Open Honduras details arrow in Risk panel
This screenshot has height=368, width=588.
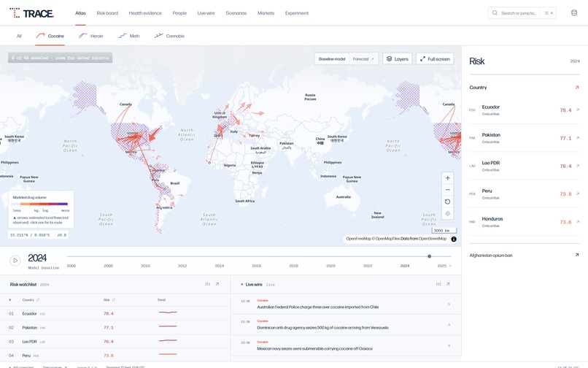578,221
